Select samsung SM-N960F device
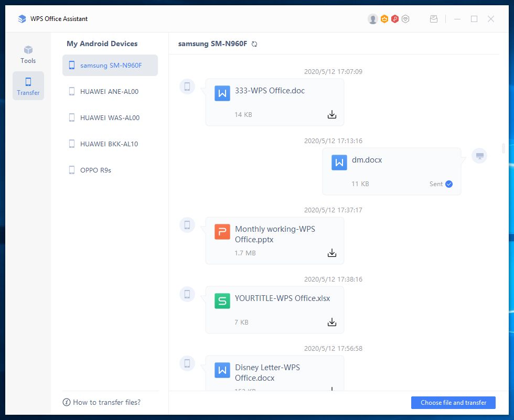The width and height of the screenshot is (514, 420). pyautogui.click(x=110, y=66)
